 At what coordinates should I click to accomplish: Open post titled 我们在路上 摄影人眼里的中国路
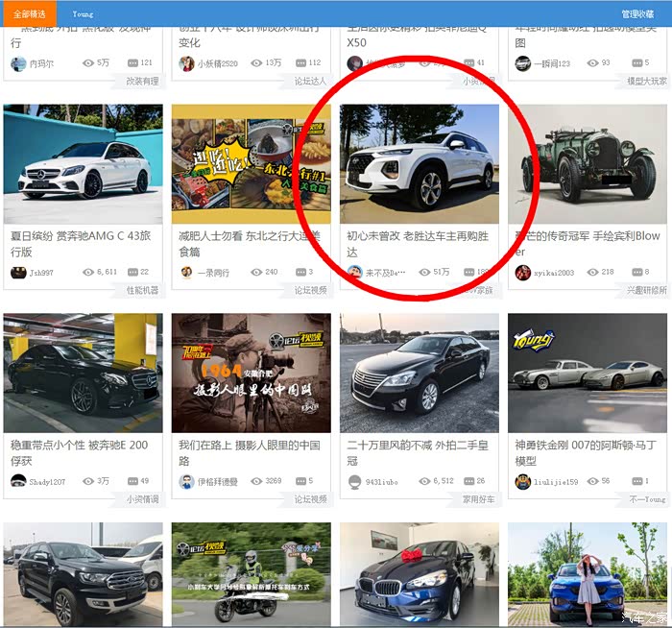click(250, 452)
